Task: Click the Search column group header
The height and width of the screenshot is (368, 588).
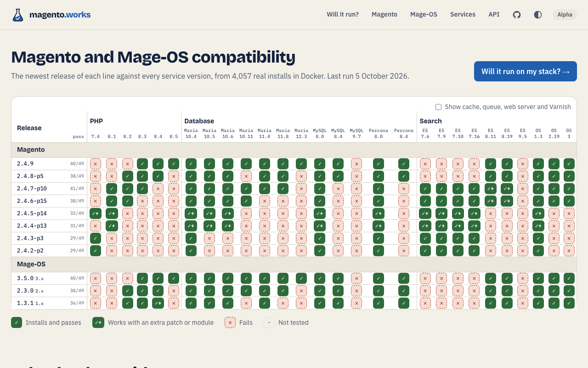Action: 430,121
